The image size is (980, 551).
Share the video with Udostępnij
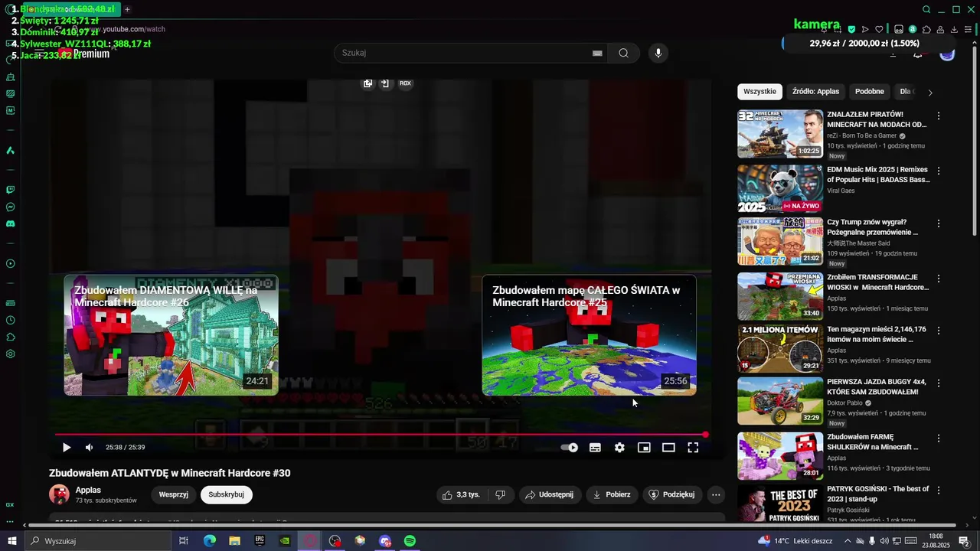tap(550, 495)
